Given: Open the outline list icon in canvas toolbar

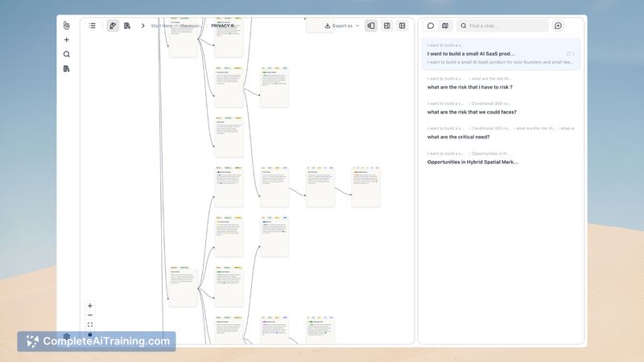Looking at the screenshot, I should tap(92, 26).
